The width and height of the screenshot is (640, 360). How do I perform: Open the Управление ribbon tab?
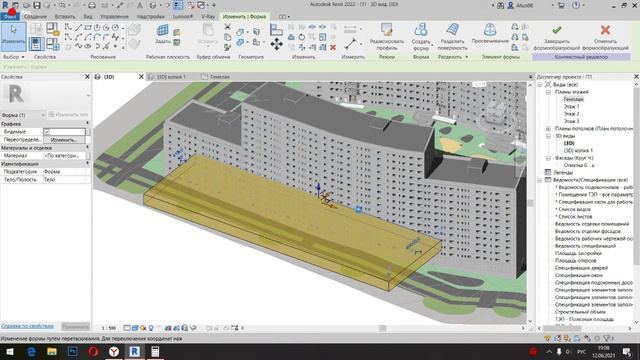[115, 17]
